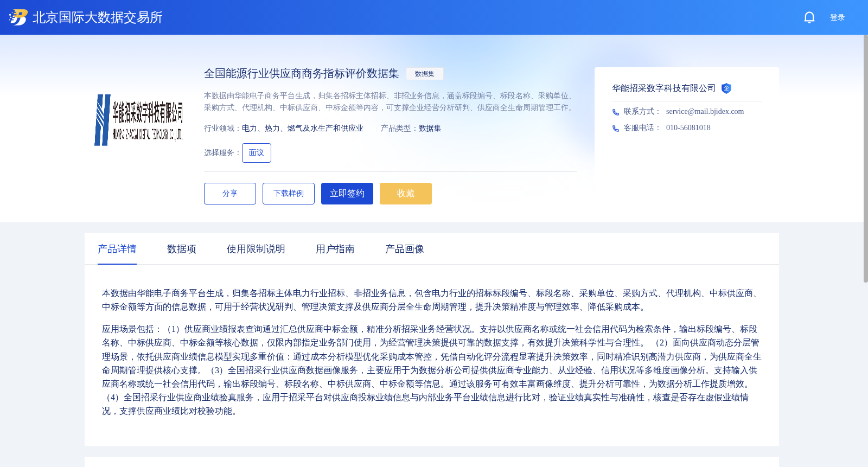Select the 面议 service option

coord(257,153)
